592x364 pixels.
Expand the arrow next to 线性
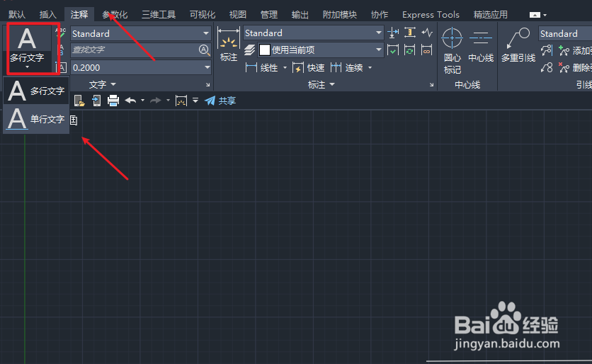[285, 68]
